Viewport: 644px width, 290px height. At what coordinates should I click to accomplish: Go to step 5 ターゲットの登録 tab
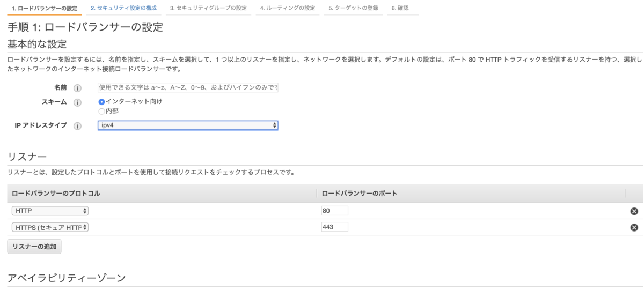[353, 9]
